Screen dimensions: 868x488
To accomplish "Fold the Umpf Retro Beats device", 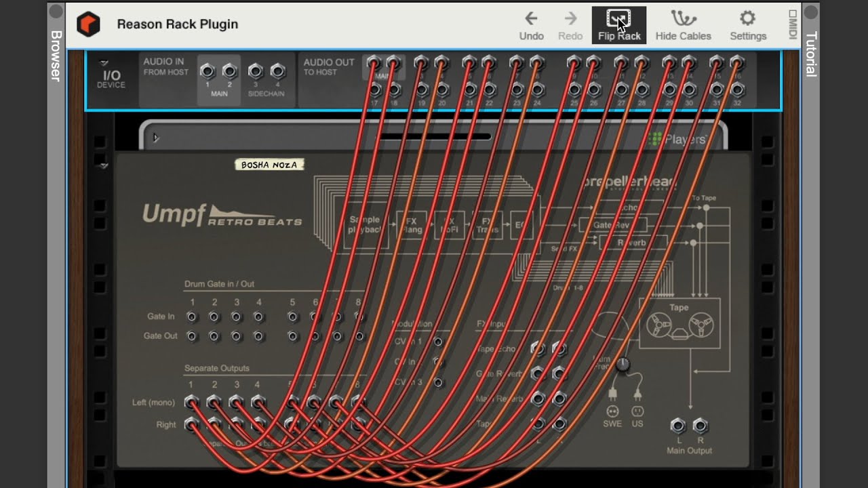I will 104,166.
